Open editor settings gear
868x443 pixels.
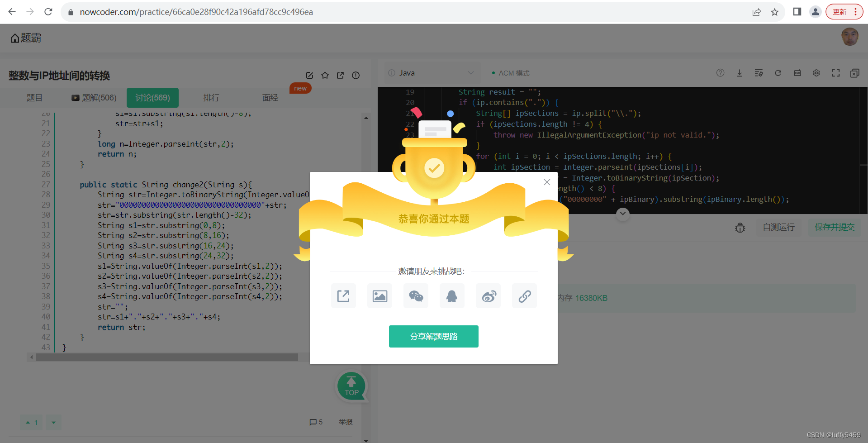coord(816,73)
